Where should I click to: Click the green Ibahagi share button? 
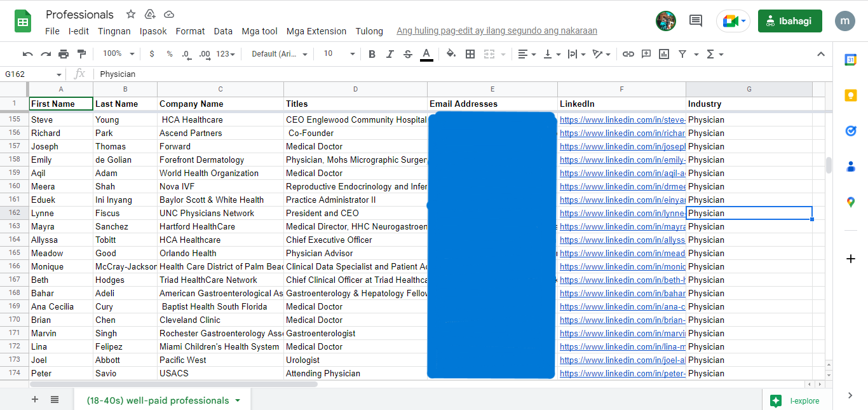click(x=790, y=21)
